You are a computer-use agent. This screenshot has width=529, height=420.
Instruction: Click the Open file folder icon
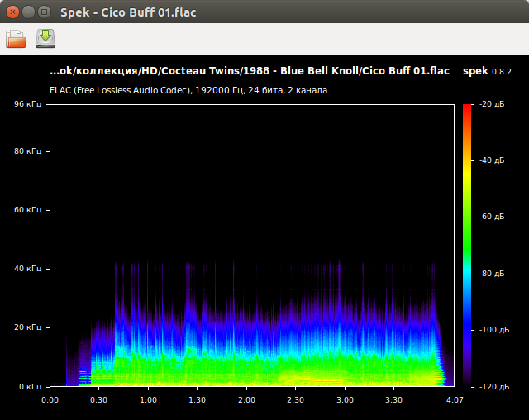point(16,38)
